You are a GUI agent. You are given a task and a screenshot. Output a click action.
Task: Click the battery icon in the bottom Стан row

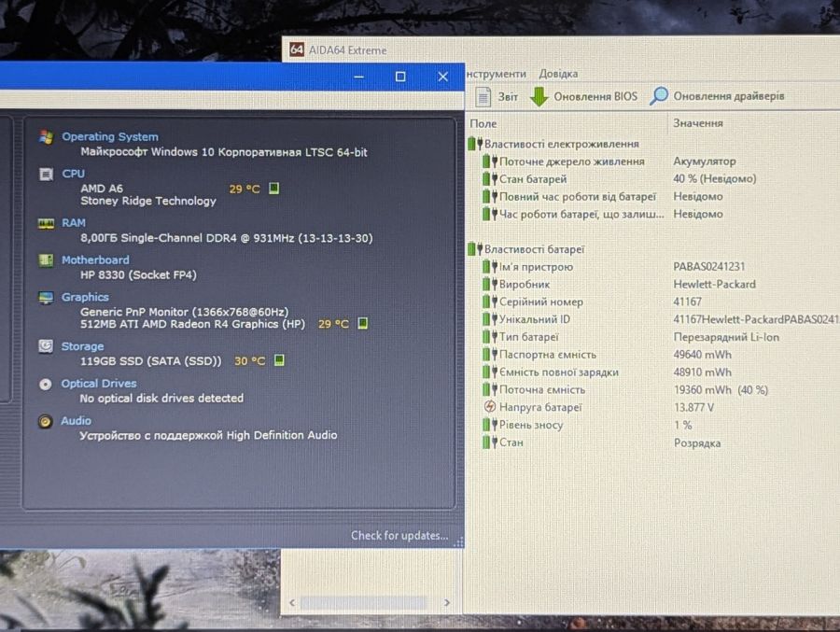point(490,442)
